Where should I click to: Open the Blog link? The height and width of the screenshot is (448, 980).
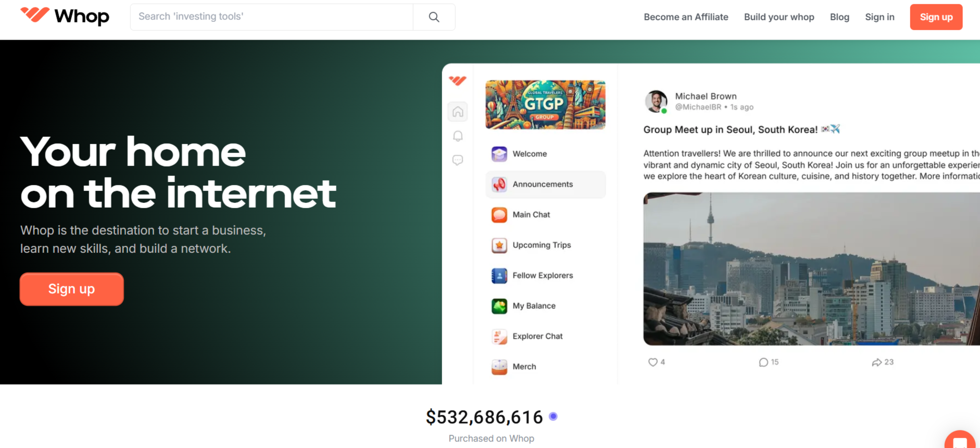839,17
